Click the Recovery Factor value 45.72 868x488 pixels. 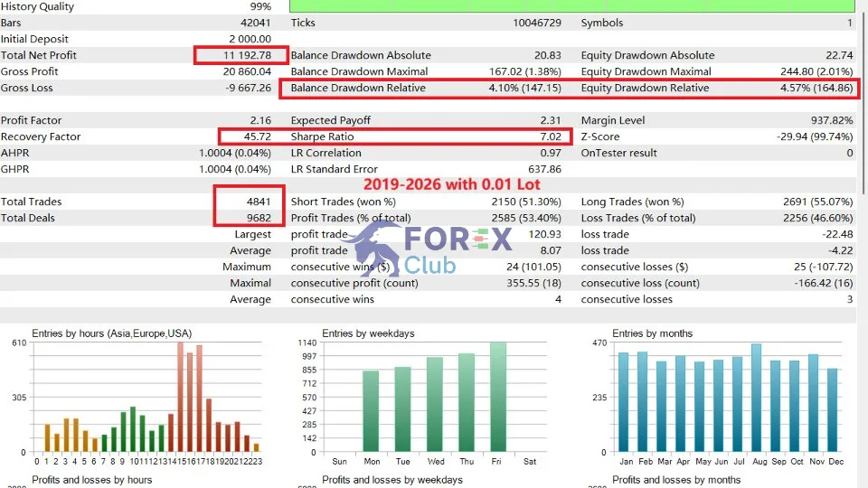258,136
